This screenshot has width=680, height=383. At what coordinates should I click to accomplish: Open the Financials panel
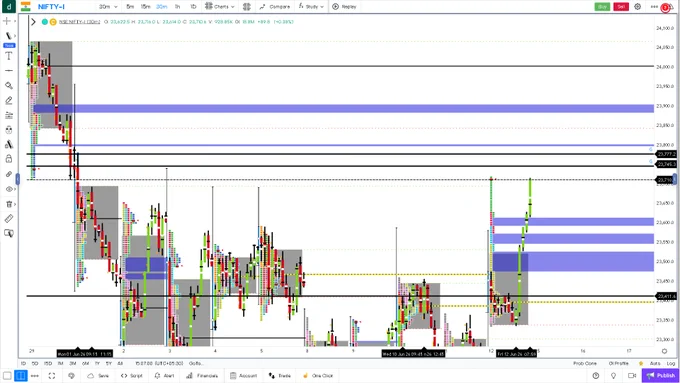tap(202, 376)
